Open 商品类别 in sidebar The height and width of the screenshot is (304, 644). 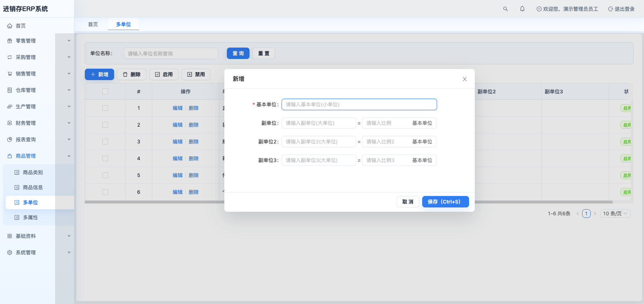tap(33, 172)
